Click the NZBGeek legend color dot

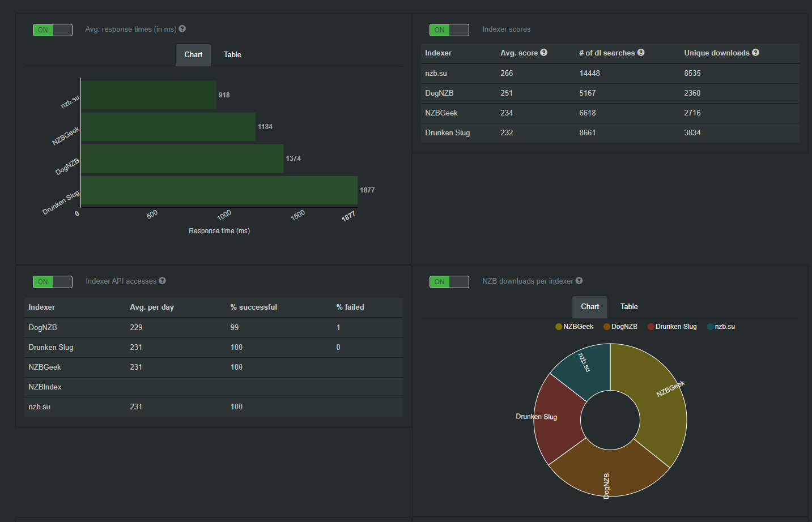click(x=559, y=327)
